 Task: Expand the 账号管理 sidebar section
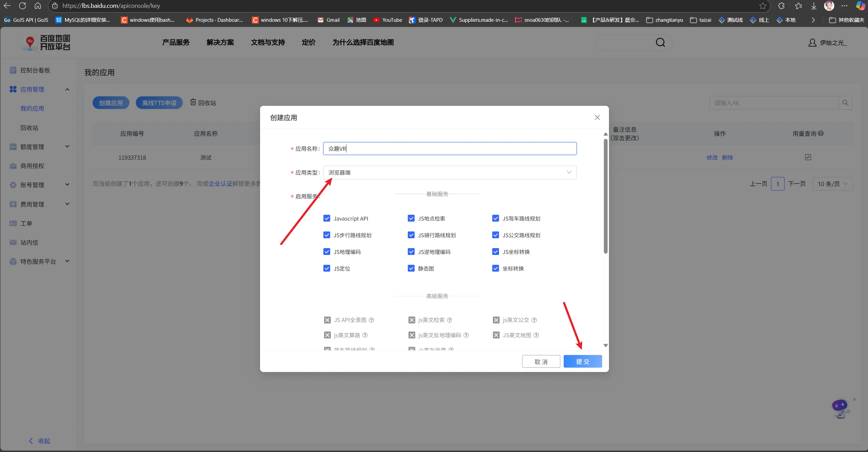click(67, 185)
